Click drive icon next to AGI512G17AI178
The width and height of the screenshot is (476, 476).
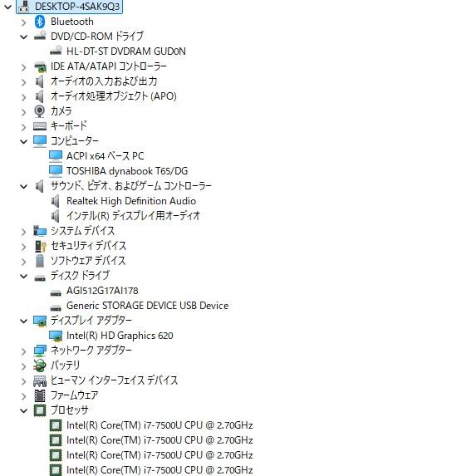[x=56, y=292]
